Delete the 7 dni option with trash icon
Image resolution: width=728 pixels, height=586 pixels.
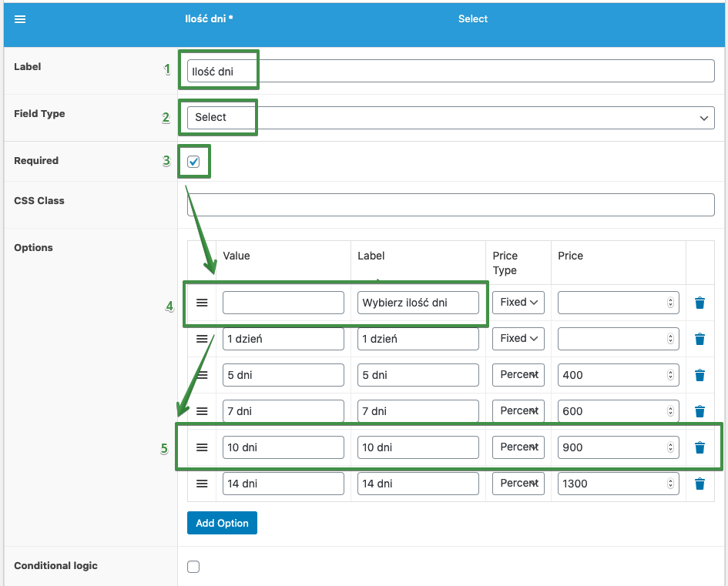coord(699,411)
